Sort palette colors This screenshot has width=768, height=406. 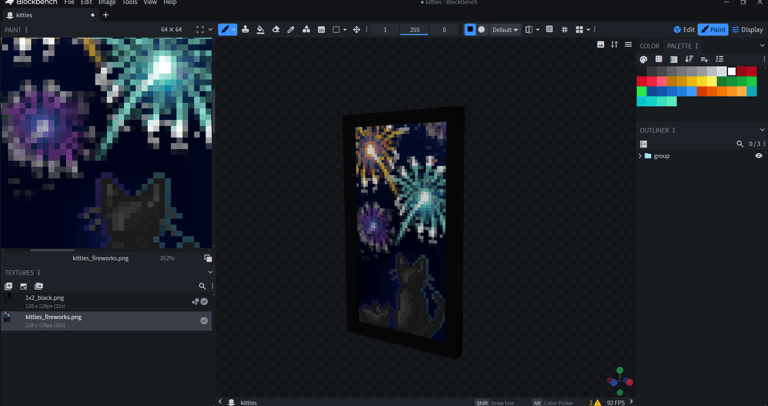689,59
